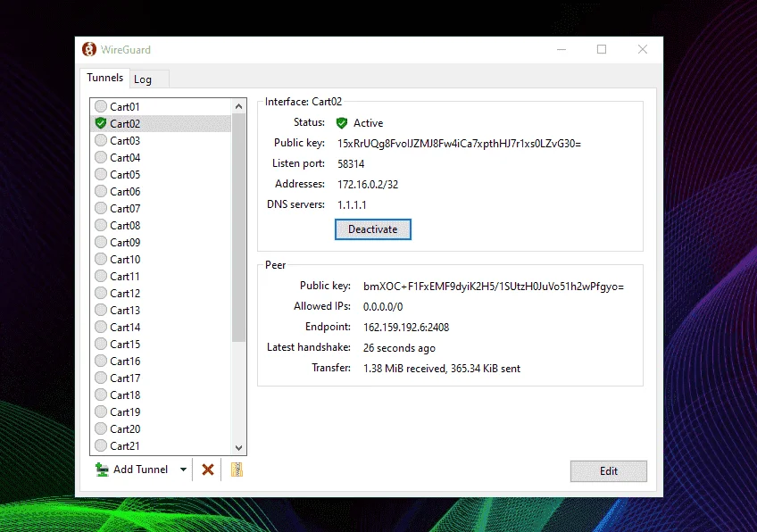Select the Cart06 tunnel

tap(161, 192)
